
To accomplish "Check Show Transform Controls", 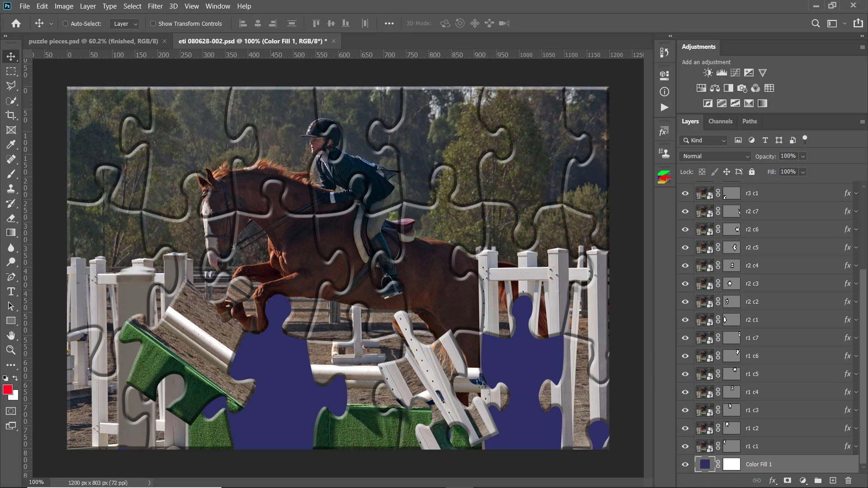I will [x=153, y=23].
